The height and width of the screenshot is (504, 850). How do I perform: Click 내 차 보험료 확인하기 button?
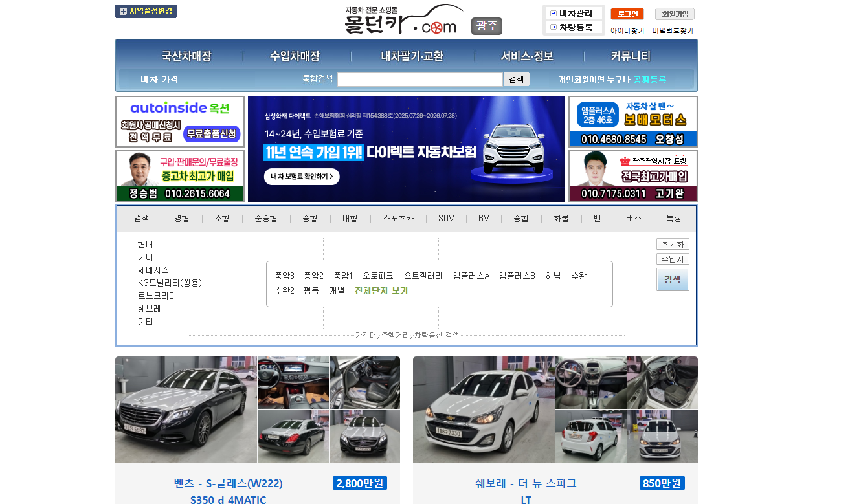(302, 176)
